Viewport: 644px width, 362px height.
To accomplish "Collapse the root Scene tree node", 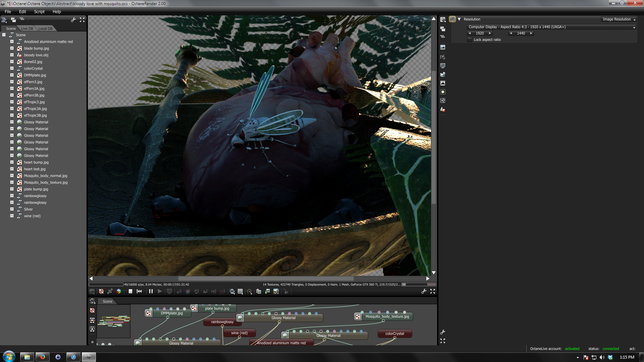I will point(4,35).
